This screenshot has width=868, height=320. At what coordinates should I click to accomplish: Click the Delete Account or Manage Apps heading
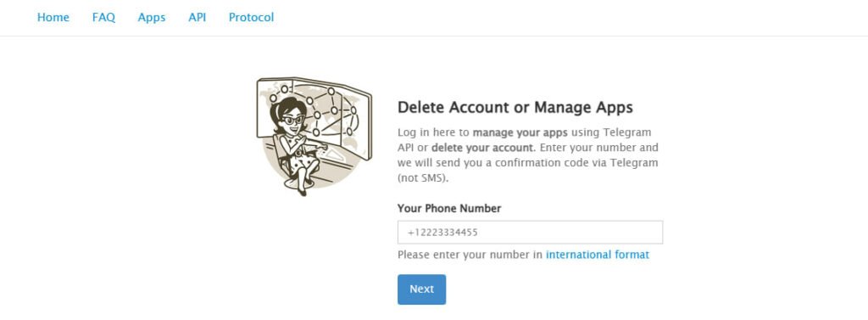click(x=515, y=107)
